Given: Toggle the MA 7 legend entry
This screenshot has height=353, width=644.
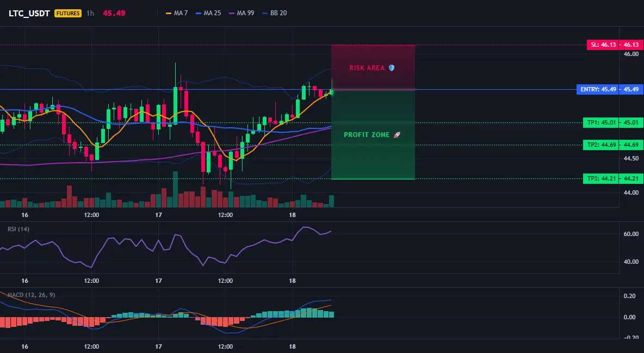Looking at the screenshot, I should coord(177,13).
